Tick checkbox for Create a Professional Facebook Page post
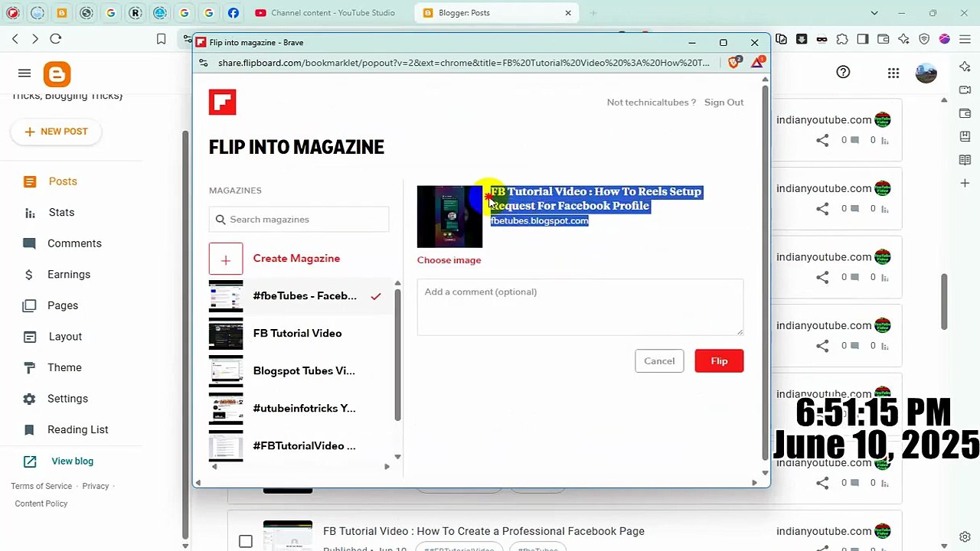 tap(245, 541)
